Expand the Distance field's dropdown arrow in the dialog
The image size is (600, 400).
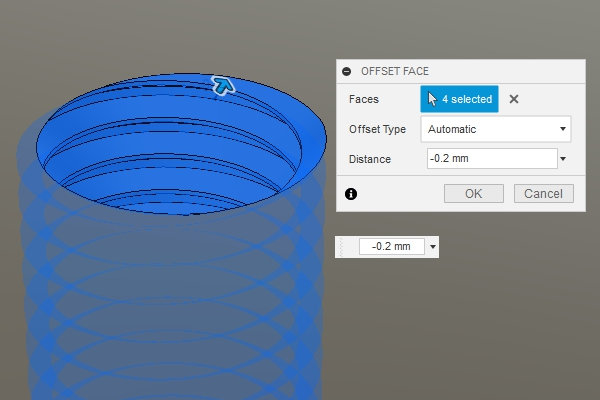(x=564, y=159)
